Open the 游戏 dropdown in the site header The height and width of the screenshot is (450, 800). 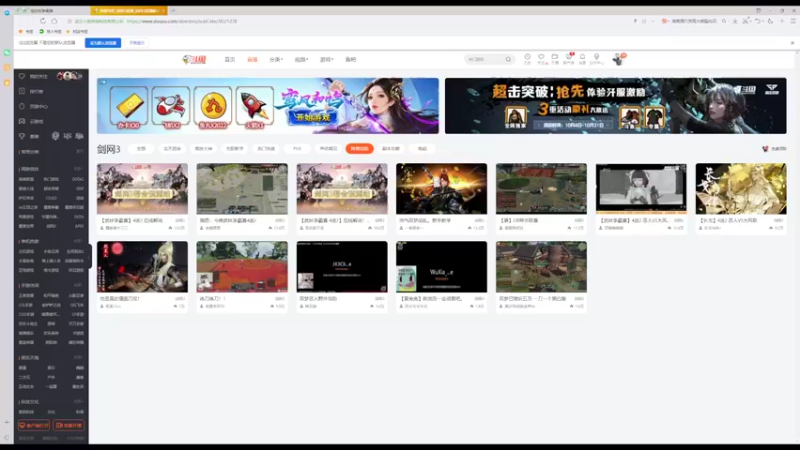point(327,60)
